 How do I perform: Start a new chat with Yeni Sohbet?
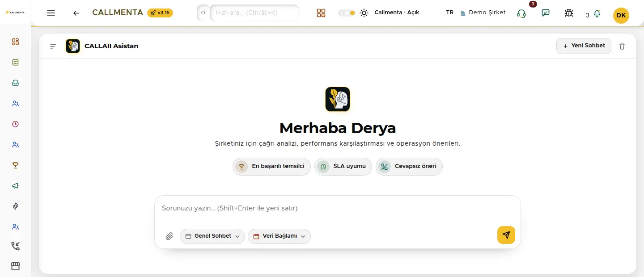[x=584, y=46]
